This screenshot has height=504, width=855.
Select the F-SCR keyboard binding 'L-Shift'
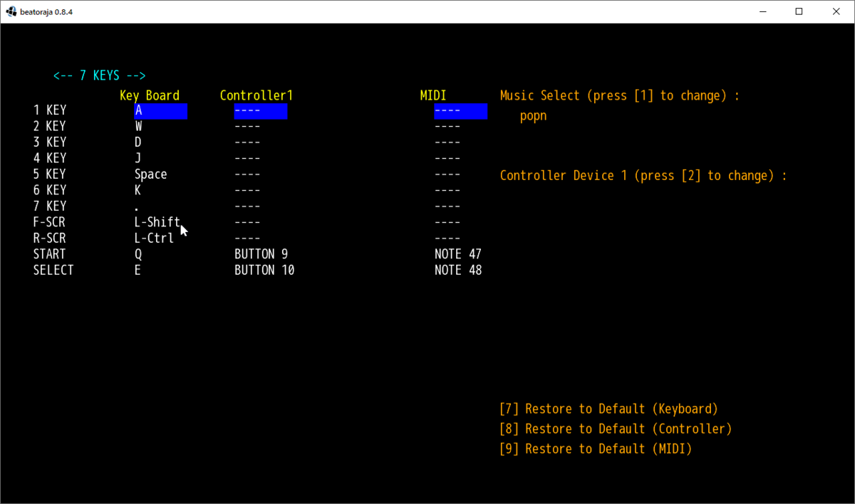(157, 222)
